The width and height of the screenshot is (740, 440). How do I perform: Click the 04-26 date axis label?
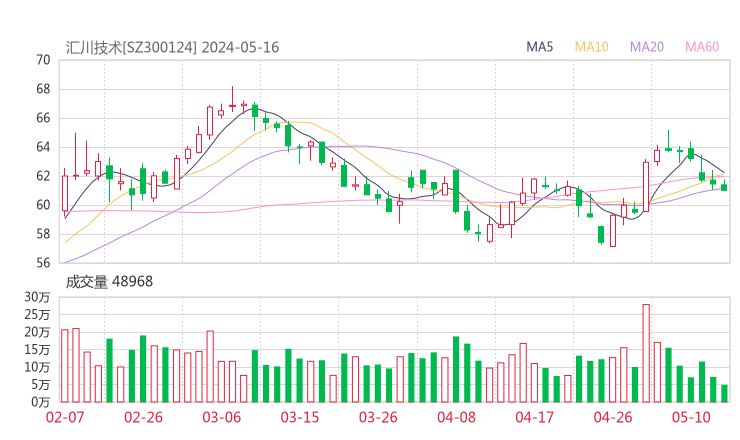(x=613, y=417)
